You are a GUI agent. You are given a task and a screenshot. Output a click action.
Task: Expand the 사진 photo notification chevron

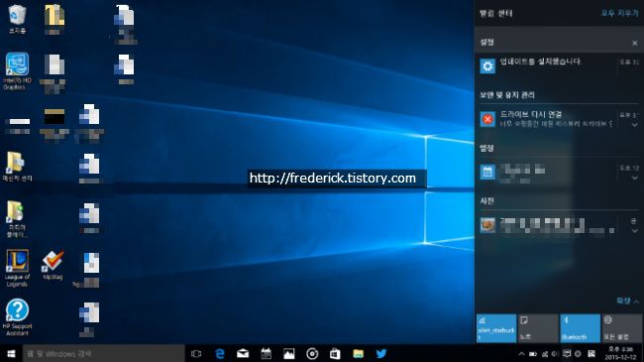634,231
